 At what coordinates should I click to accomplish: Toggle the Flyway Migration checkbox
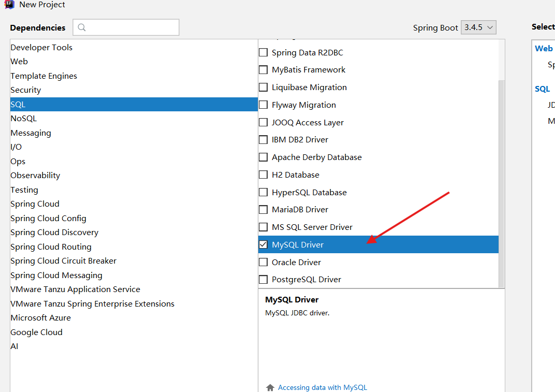264,105
